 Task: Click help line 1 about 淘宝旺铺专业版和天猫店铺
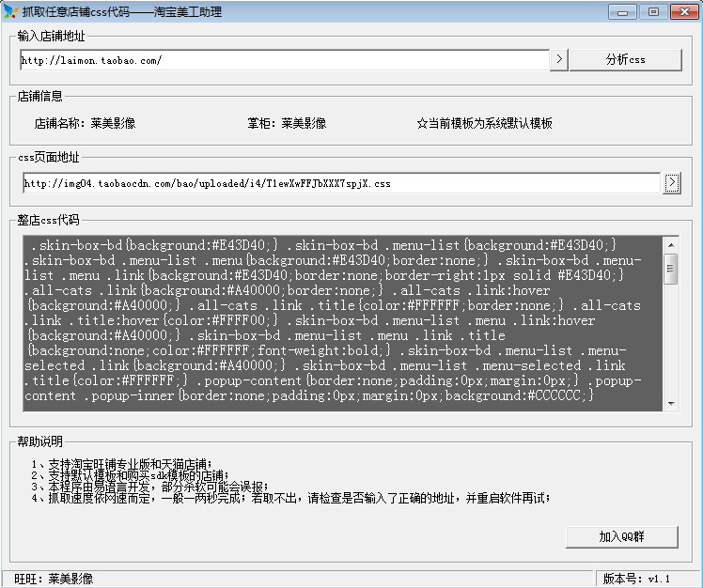(x=121, y=464)
